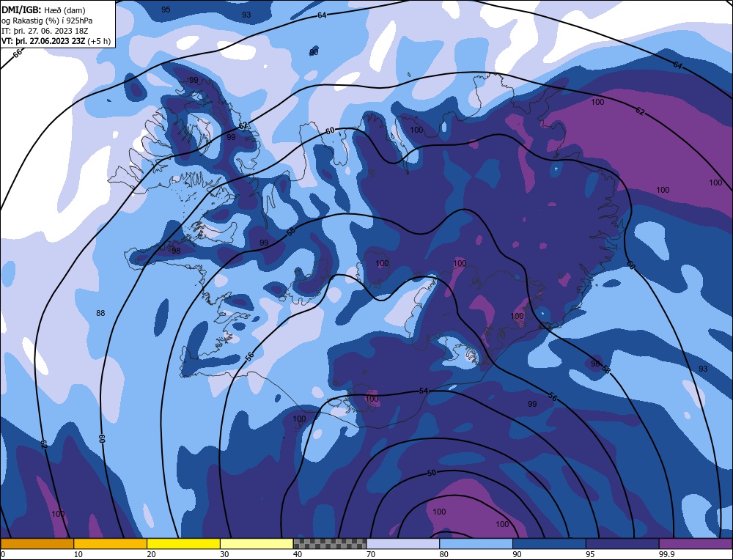Viewport: 733px width, 560px height.
Task: Click the '40' legend tick label
Action: click(x=298, y=554)
